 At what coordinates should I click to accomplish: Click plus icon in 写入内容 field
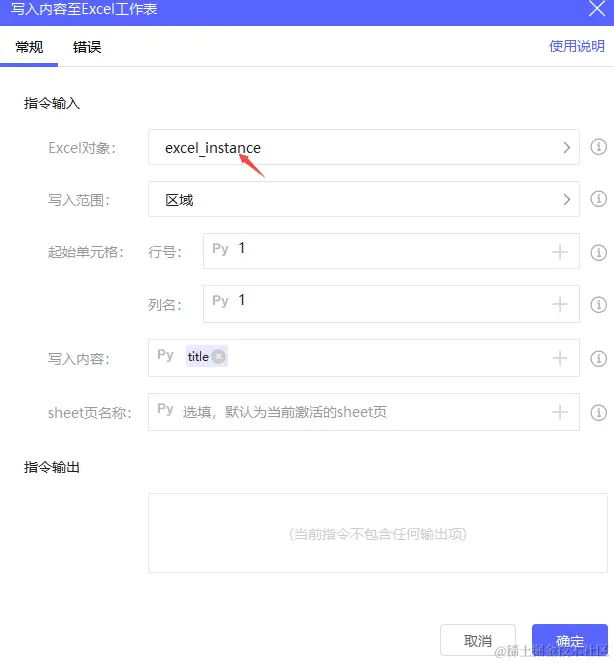[560, 358]
